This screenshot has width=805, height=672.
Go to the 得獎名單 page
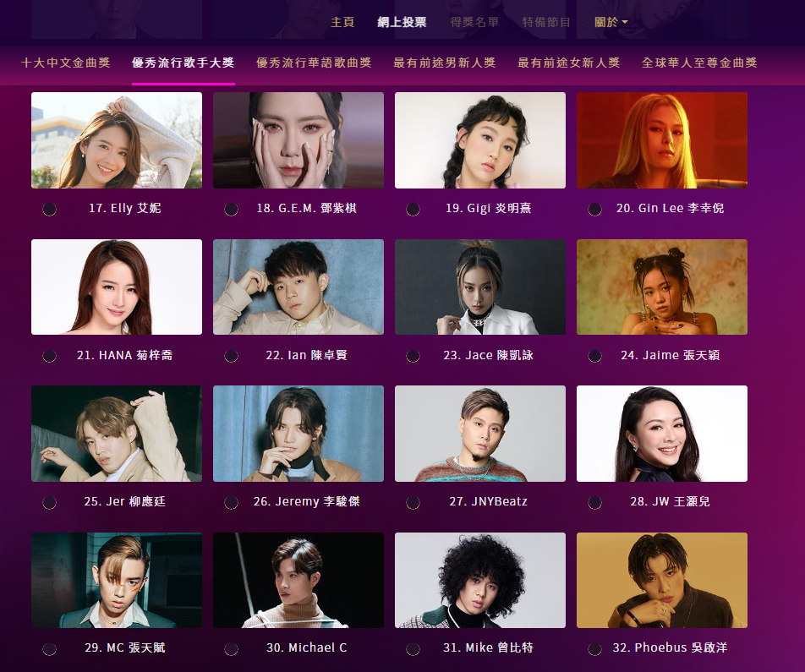474,22
